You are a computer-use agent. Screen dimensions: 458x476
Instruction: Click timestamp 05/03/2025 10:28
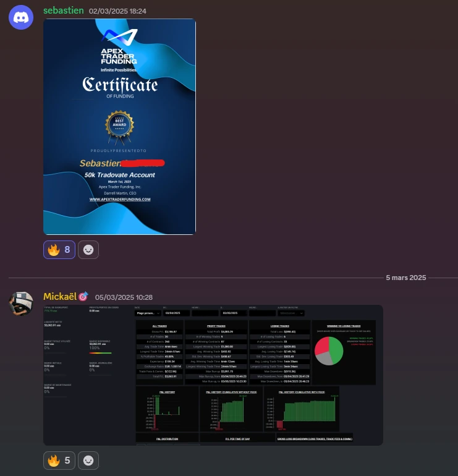pyautogui.click(x=124, y=297)
